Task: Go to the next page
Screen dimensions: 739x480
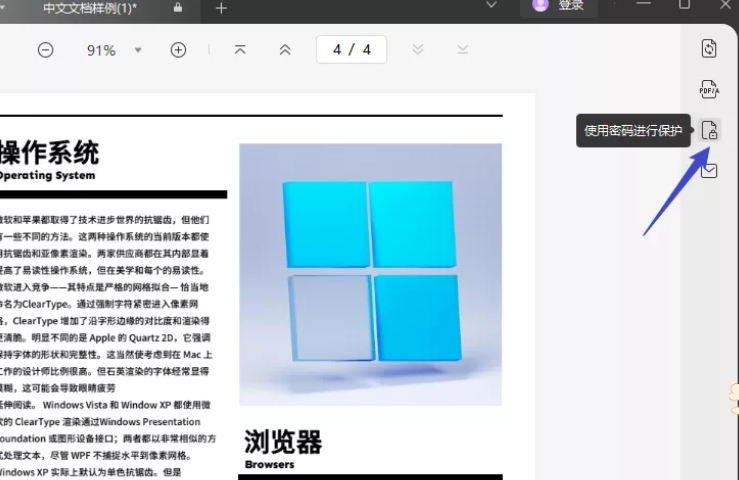Action: tap(418, 50)
